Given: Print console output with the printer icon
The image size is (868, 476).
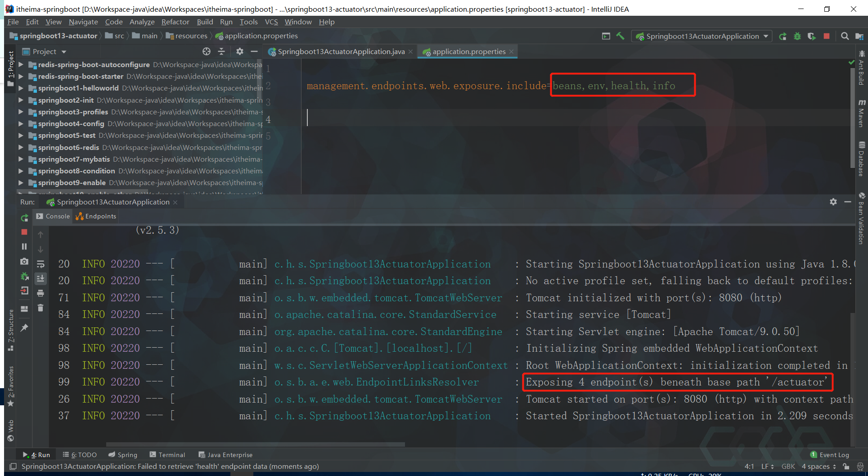Looking at the screenshot, I should tap(40, 293).
